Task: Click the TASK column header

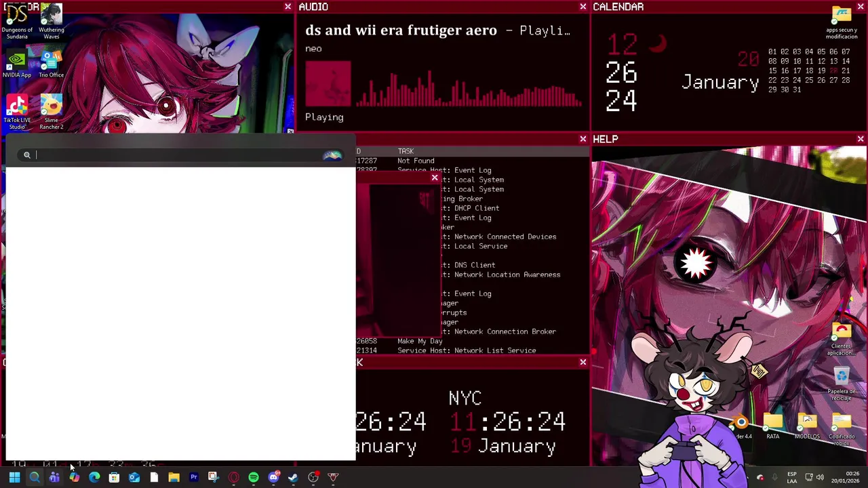Action: (x=406, y=151)
